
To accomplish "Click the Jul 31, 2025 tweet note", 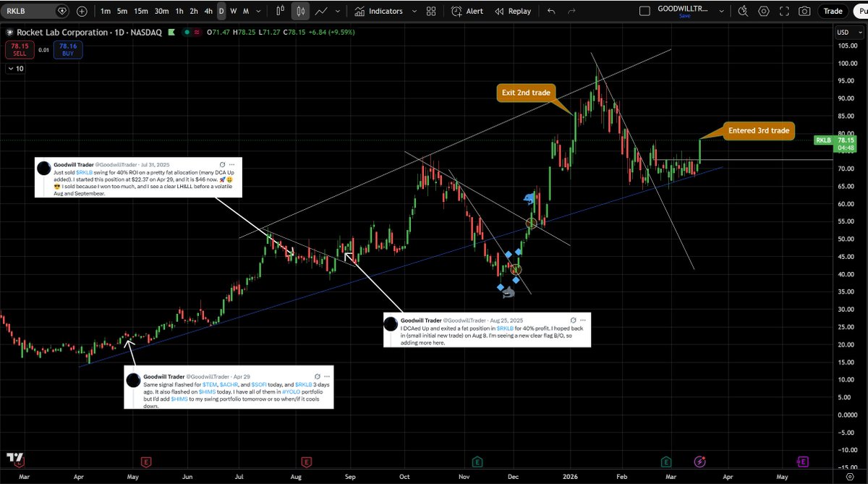I will [137, 178].
